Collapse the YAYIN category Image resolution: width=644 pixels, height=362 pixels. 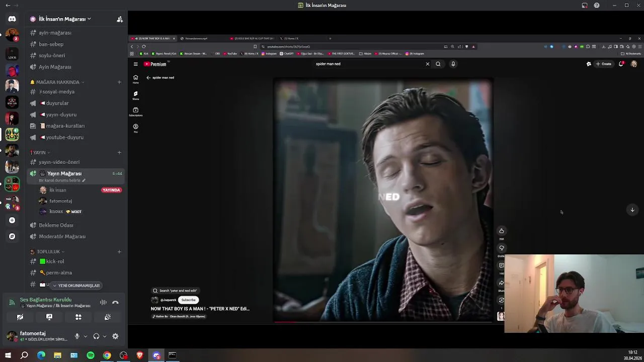(x=40, y=152)
